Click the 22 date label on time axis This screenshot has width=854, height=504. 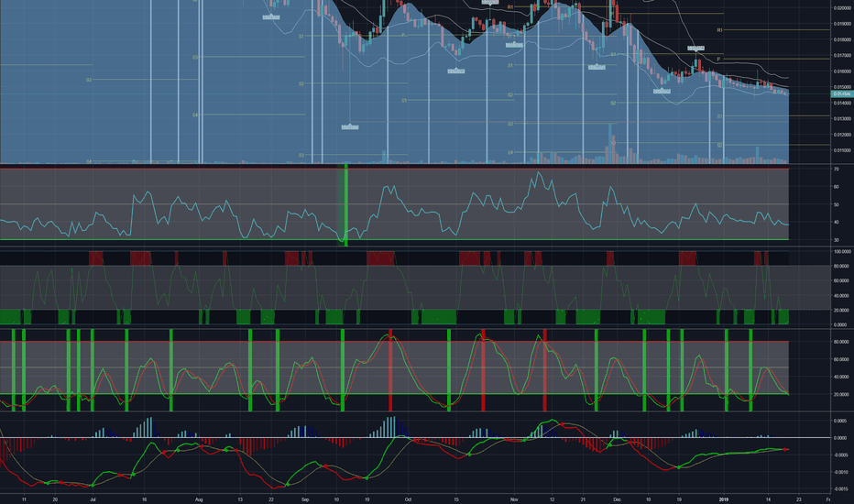coord(271,499)
